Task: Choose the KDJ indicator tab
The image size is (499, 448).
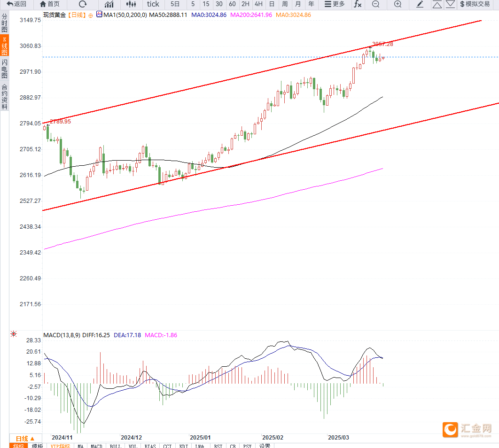Action: click(x=184, y=446)
